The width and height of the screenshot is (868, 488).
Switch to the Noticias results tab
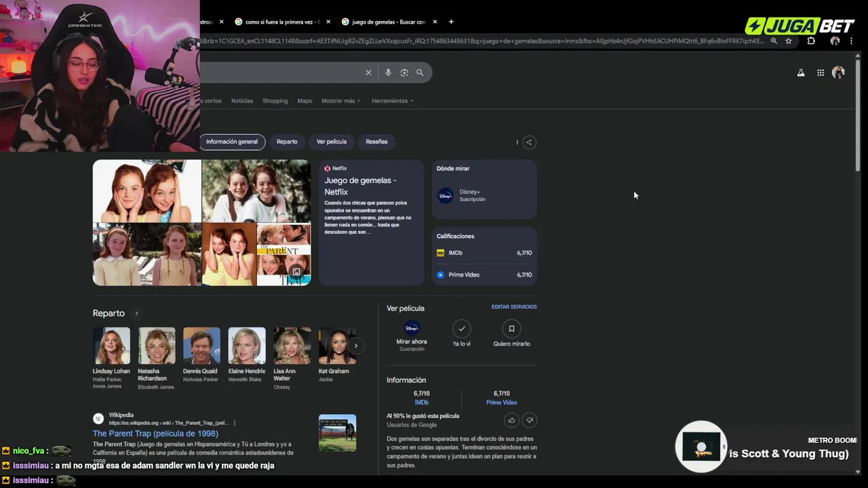pos(242,101)
